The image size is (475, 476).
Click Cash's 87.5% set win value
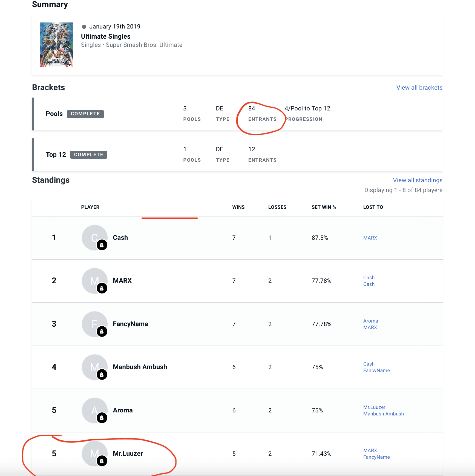click(x=320, y=238)
